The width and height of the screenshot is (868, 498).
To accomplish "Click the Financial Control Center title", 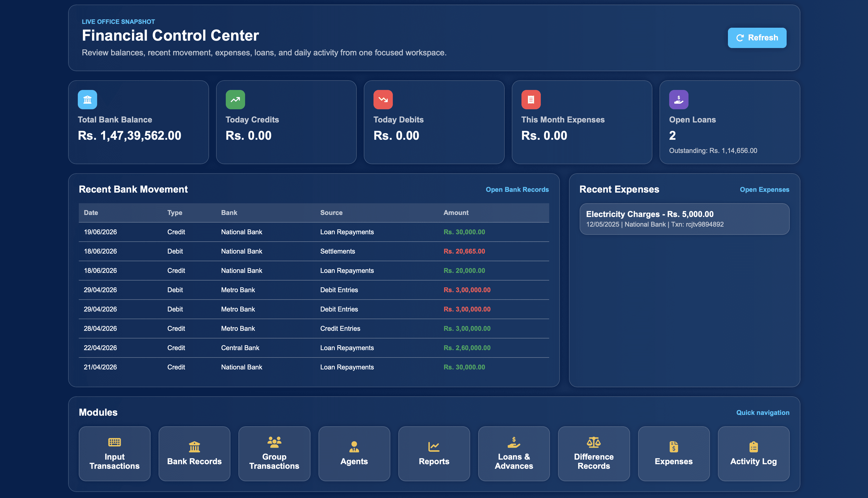I will [x=170, y=36].
